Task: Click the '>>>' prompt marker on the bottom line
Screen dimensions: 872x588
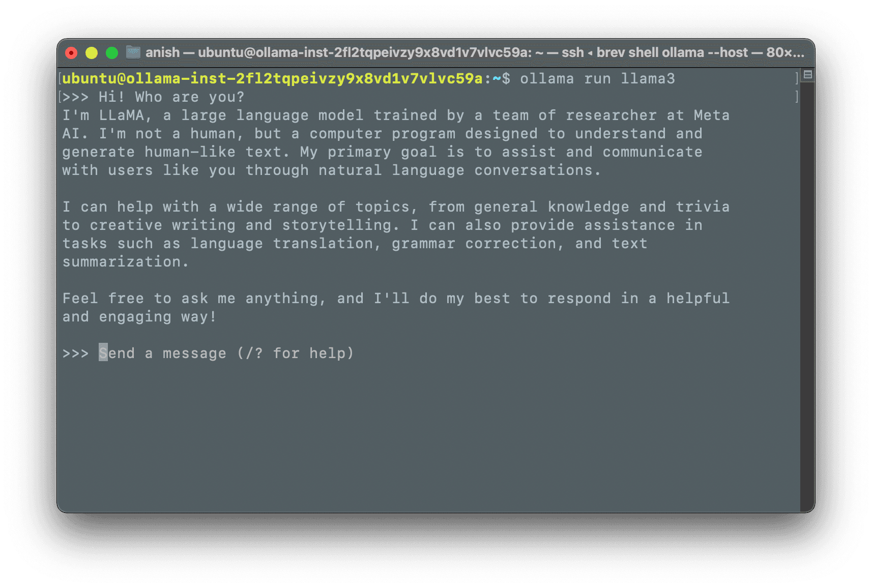Action: (x=75, y=353)
